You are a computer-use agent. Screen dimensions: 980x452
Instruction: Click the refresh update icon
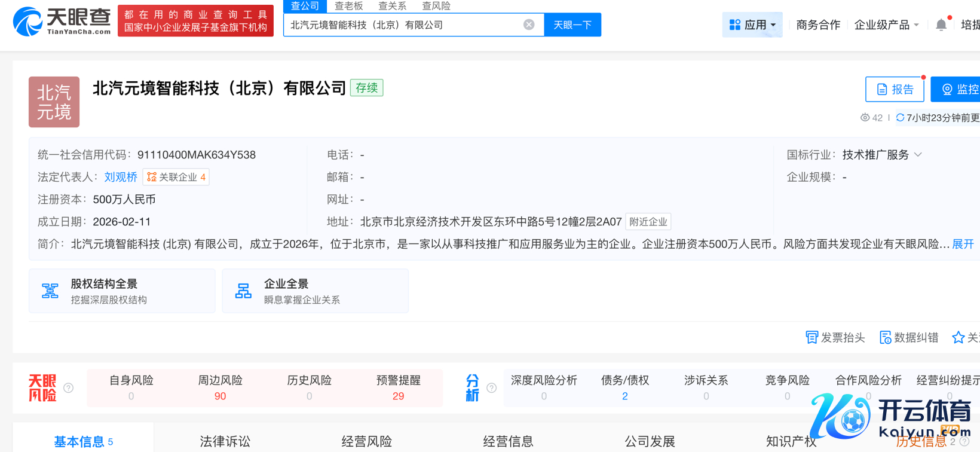(900, 118)
